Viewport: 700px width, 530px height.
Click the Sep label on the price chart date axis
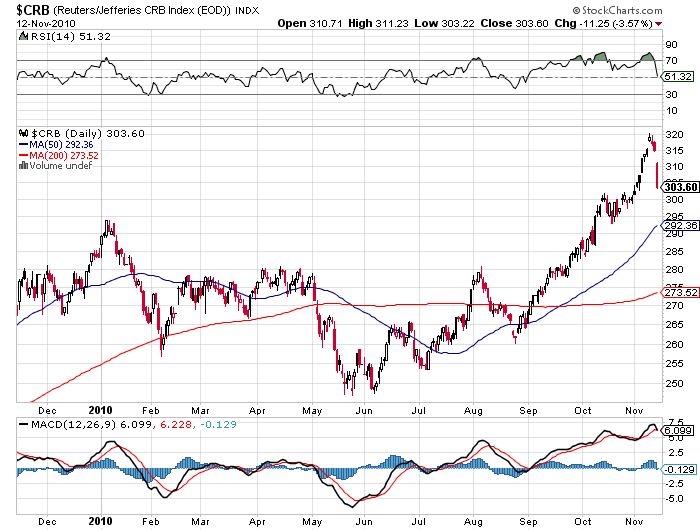(x=528, y=410)
